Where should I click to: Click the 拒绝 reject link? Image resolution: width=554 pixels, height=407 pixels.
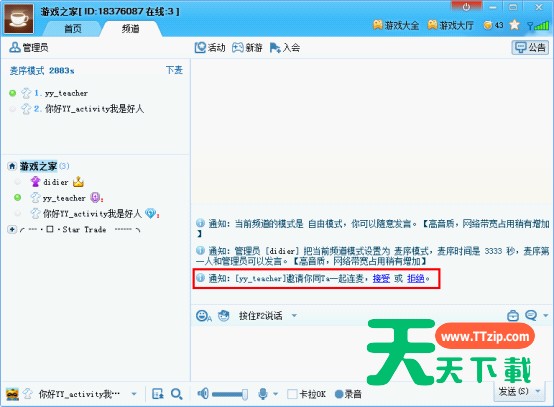tap(416, 278)
